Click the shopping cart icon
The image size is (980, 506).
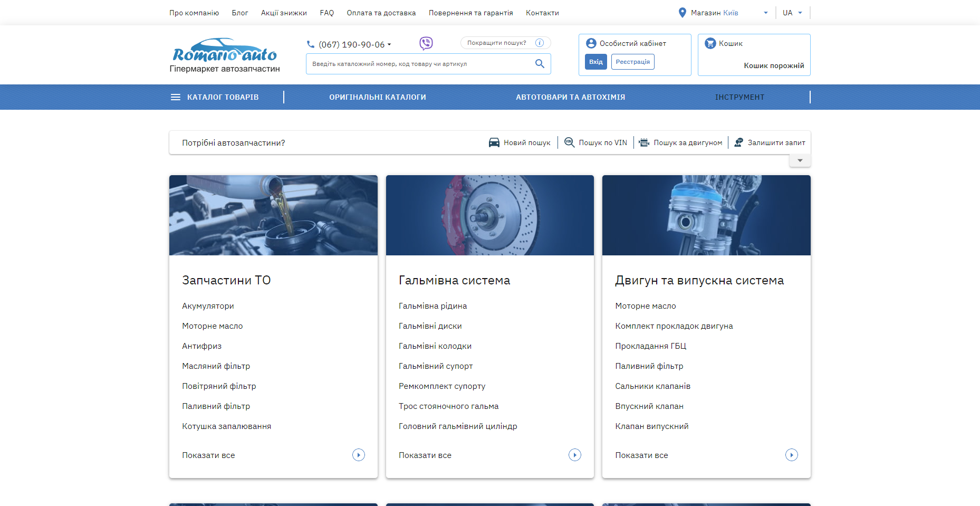click(710, 43)
